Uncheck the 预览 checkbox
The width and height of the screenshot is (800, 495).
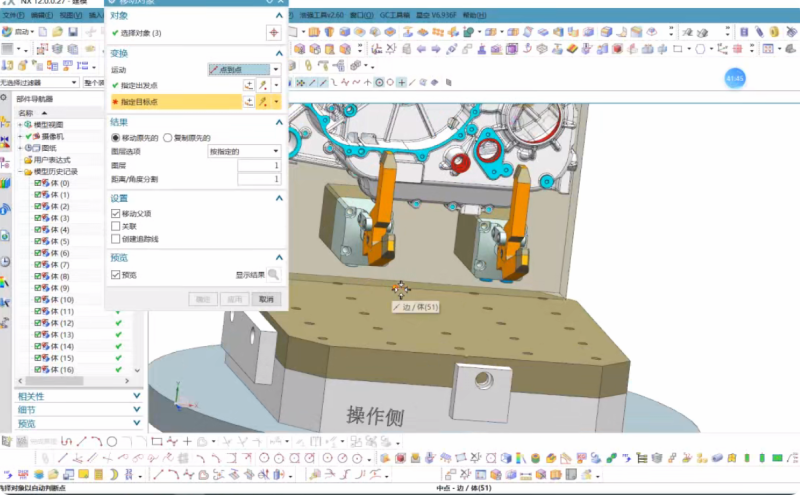tap(116, 274)
